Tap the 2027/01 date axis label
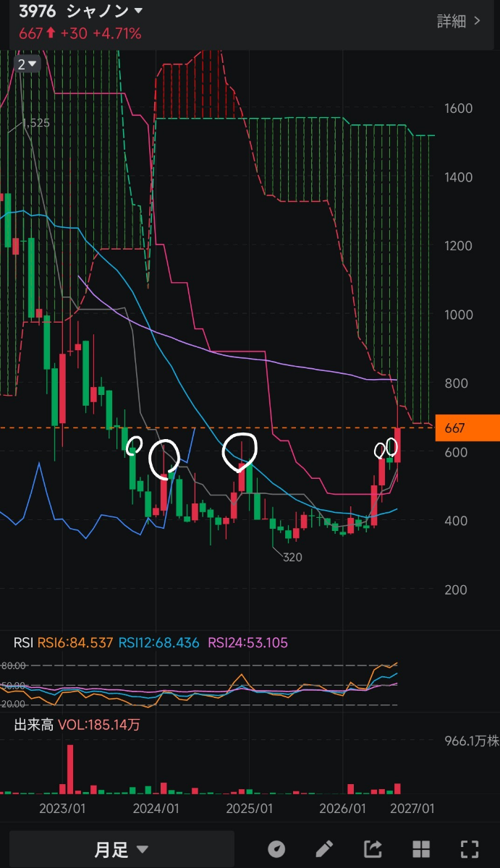500x868 pixels. pos(412,807)
